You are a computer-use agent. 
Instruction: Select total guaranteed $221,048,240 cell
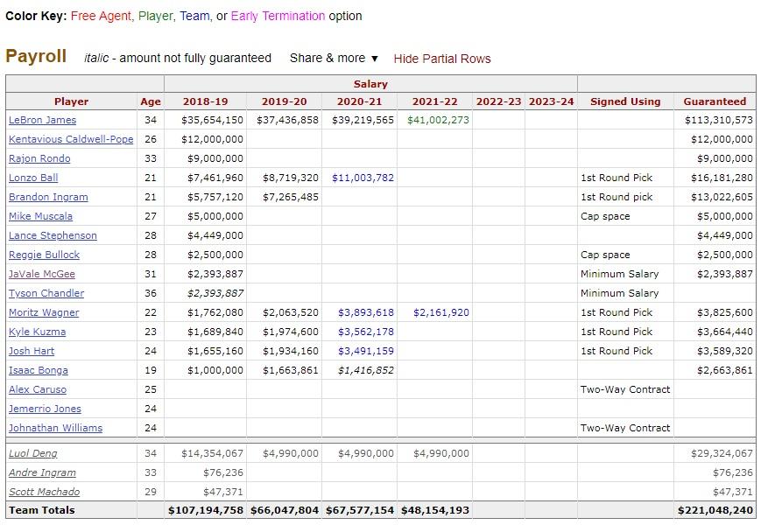coord(715,510)
